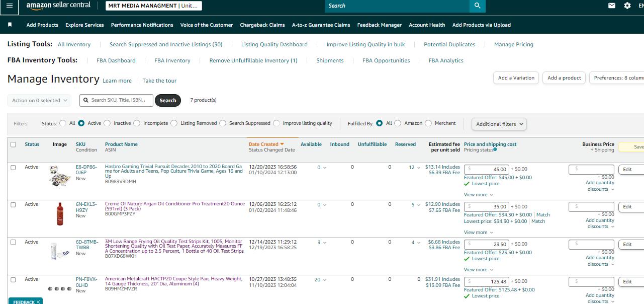This screenshot has width=644, height=304.
Task: Go to Feedback Manager
Action: (380, 25)
